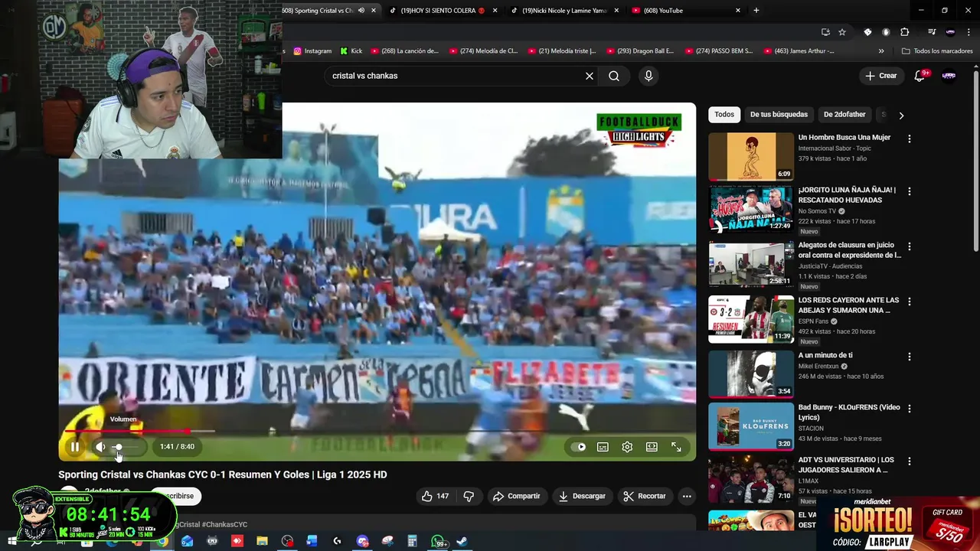Switch to theater mode view
This screenshot has height=551, width=980.
(652, 447)
